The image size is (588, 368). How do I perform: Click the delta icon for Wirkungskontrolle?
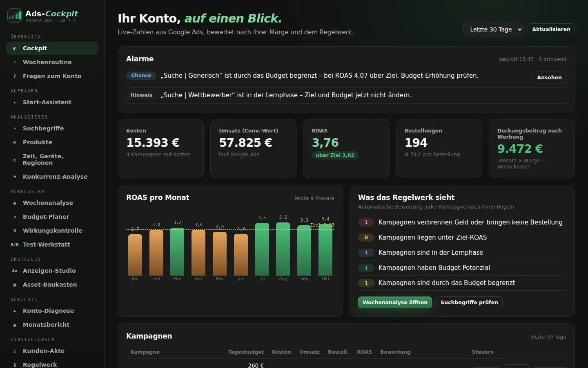15,231
